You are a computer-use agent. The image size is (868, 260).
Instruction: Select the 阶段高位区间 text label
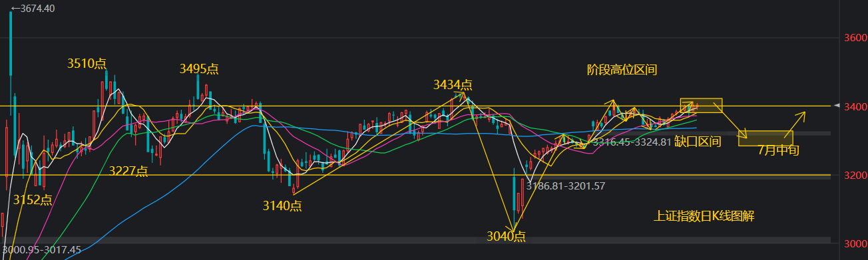622,70
